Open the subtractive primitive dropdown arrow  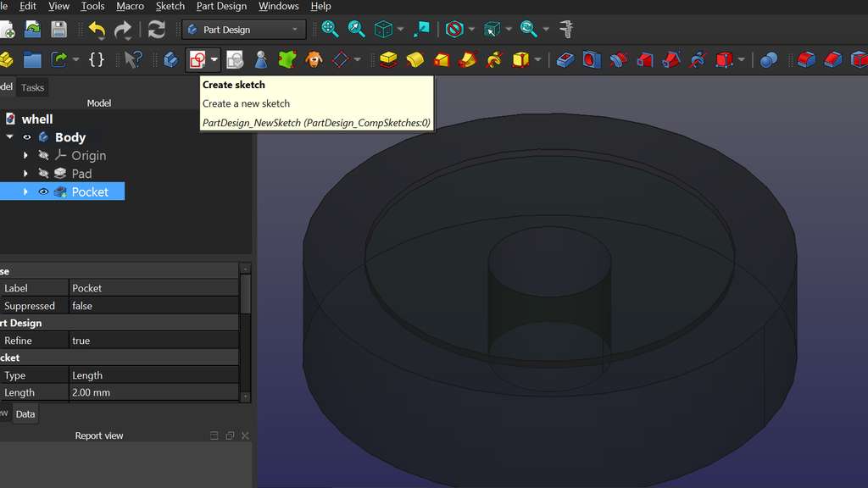click(x=742, y=59)
